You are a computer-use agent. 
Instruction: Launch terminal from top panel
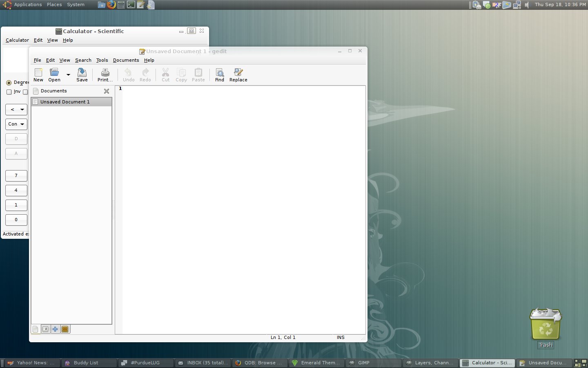click(131, 5)
